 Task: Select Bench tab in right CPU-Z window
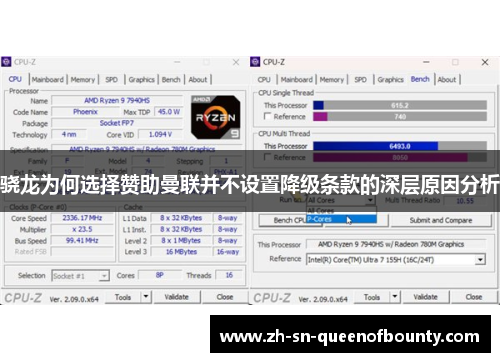(x=420, y=79)
